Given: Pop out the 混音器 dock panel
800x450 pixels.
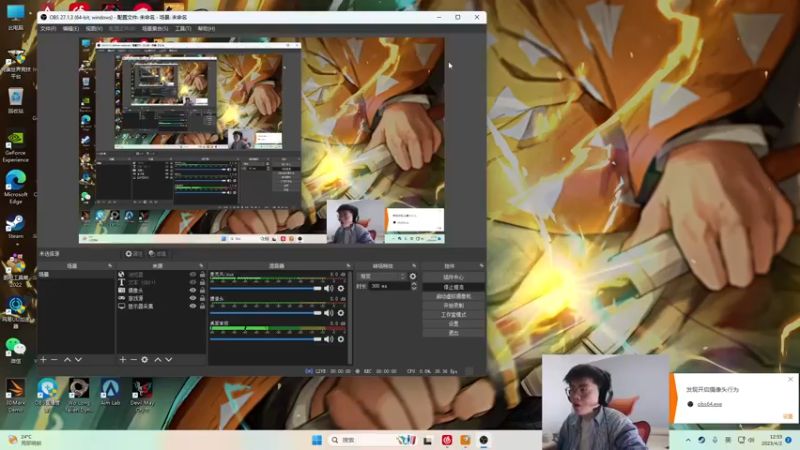Looking at the screenshot, I should (348, 266).
